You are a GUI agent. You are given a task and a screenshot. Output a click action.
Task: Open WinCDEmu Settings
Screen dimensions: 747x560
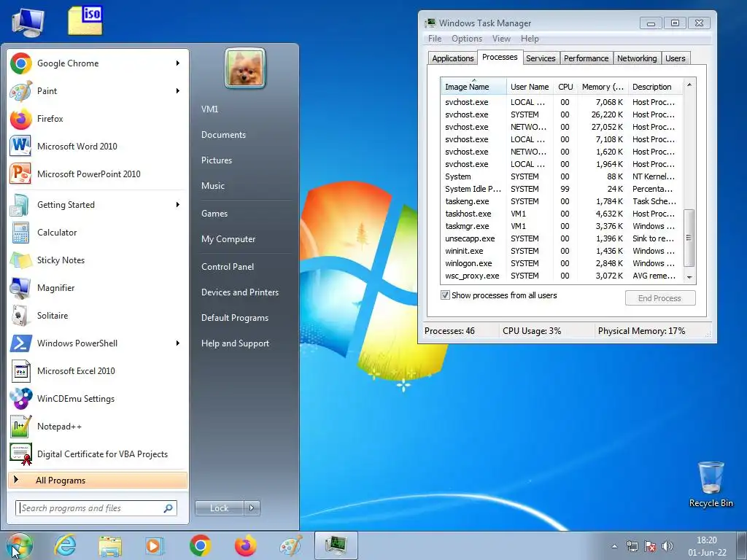tap(98, 399)
